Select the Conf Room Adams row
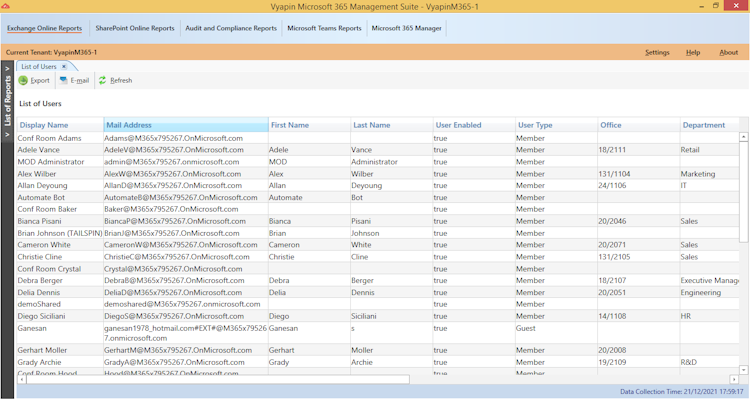750x400 pixels. click(x=378, y=138)
